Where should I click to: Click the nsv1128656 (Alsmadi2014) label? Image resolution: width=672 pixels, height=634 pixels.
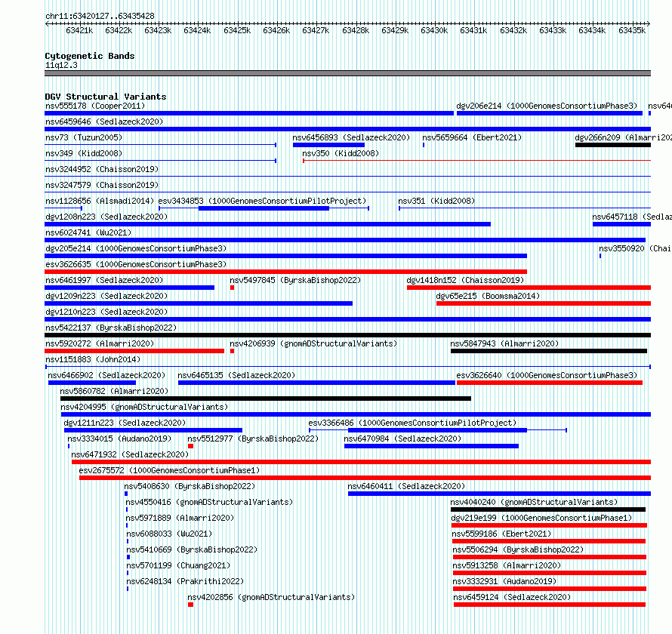[100, 201]
